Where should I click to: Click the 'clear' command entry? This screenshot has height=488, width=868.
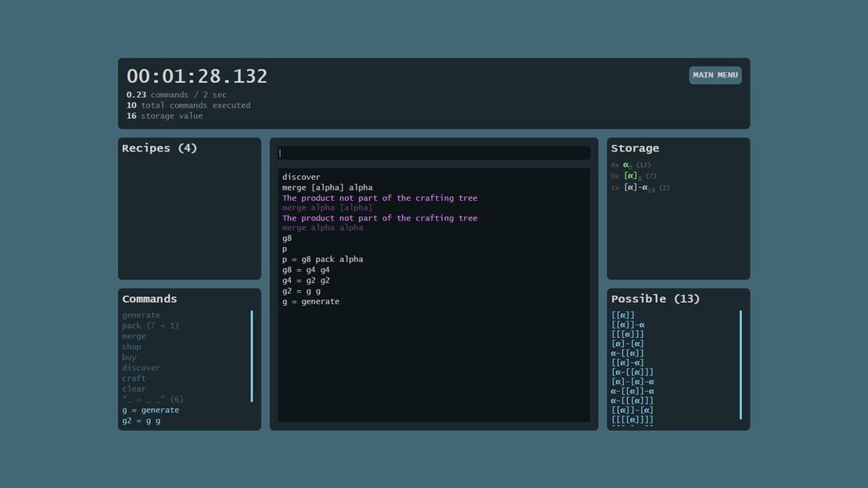(134, 389)
